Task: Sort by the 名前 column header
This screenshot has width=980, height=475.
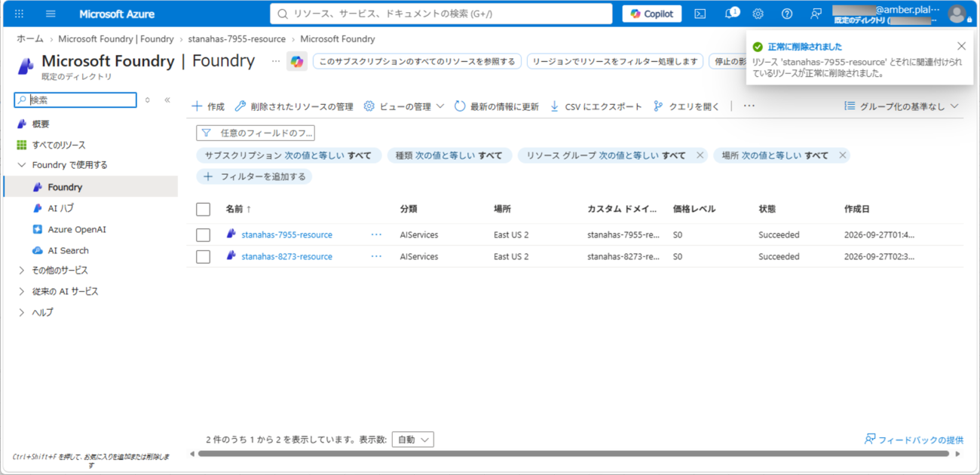Action: (x=238, y=209)
